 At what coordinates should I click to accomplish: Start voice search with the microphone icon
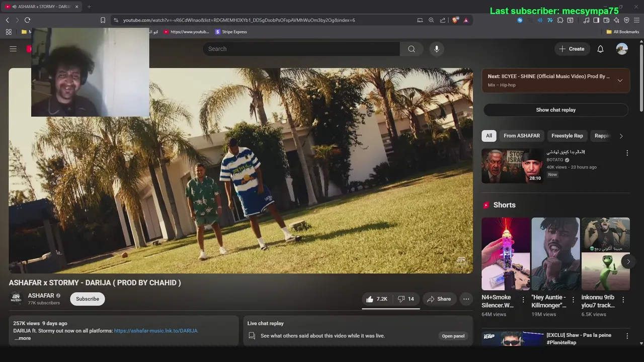437,49
